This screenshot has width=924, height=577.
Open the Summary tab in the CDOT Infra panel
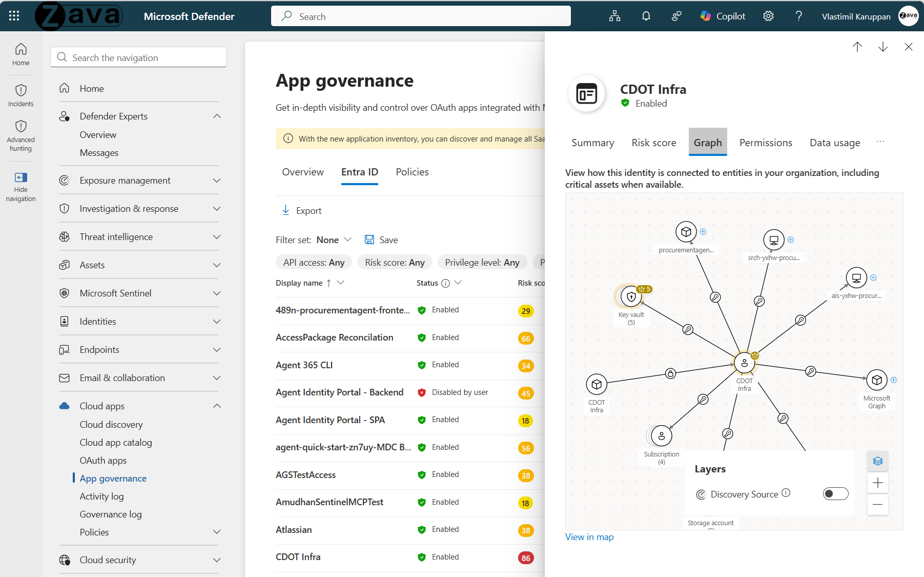(x=593, y=143)
